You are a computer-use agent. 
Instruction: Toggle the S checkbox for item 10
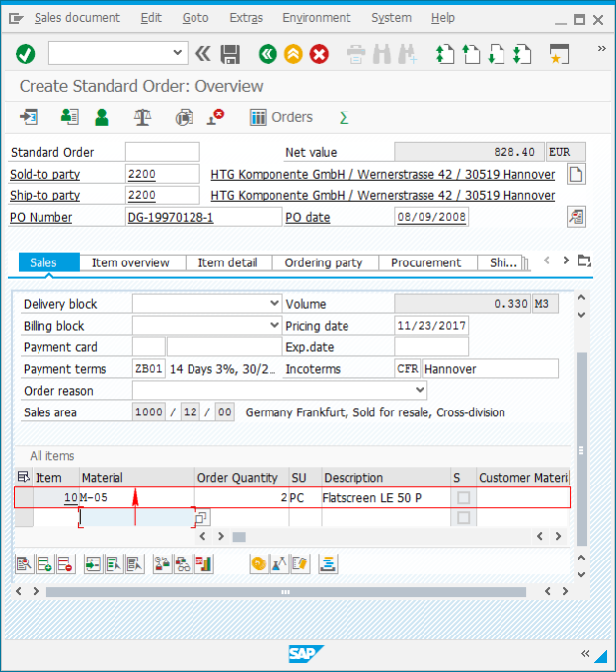[463, 498]
